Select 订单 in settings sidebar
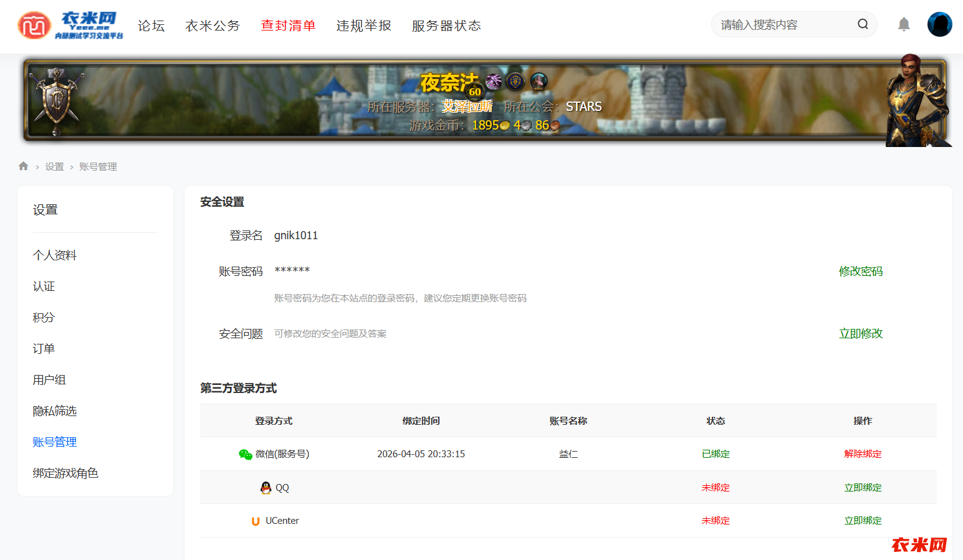963x560 pixels. tap(44, 349)
